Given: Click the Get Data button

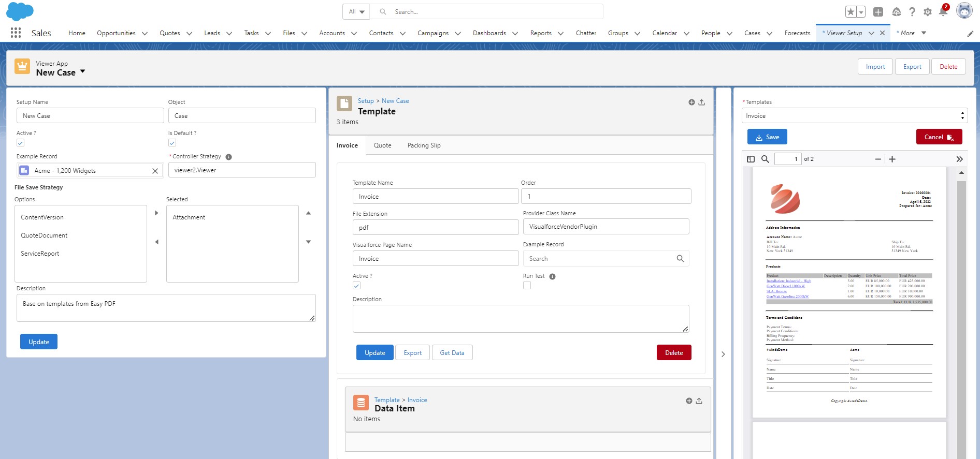Looking at the screenshot, I should 452,353.
